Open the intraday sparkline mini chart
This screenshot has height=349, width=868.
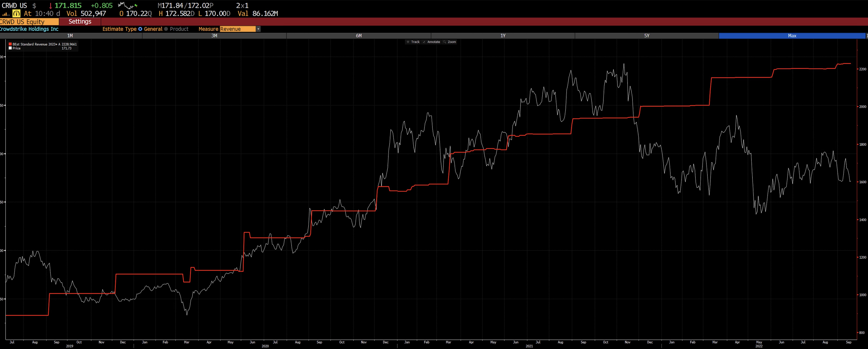pyautogui.click(x=128, y=5)
